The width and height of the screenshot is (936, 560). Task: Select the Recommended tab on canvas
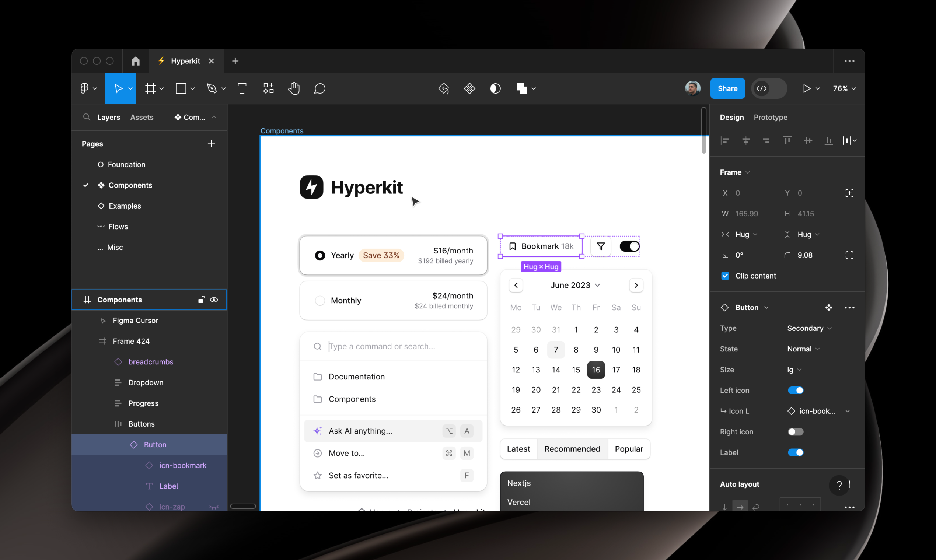(572, 449)
